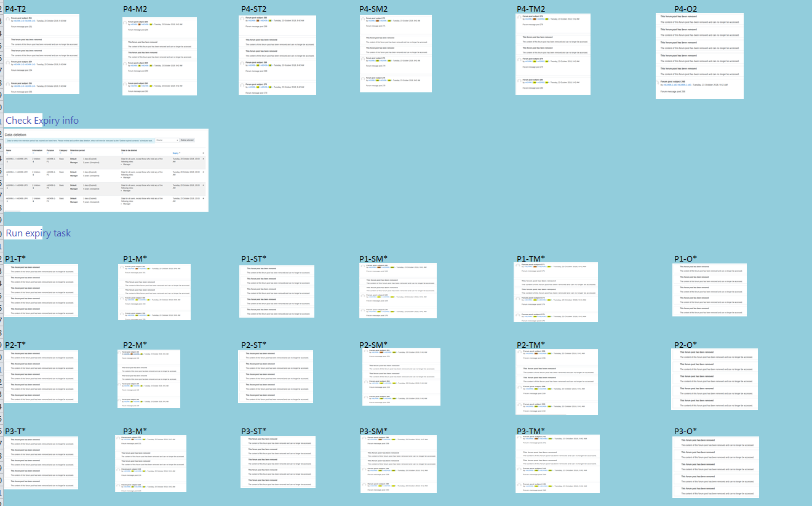
Task: Select the forum screenshot under P4-ST2
Action: click(x=277, y=55)
